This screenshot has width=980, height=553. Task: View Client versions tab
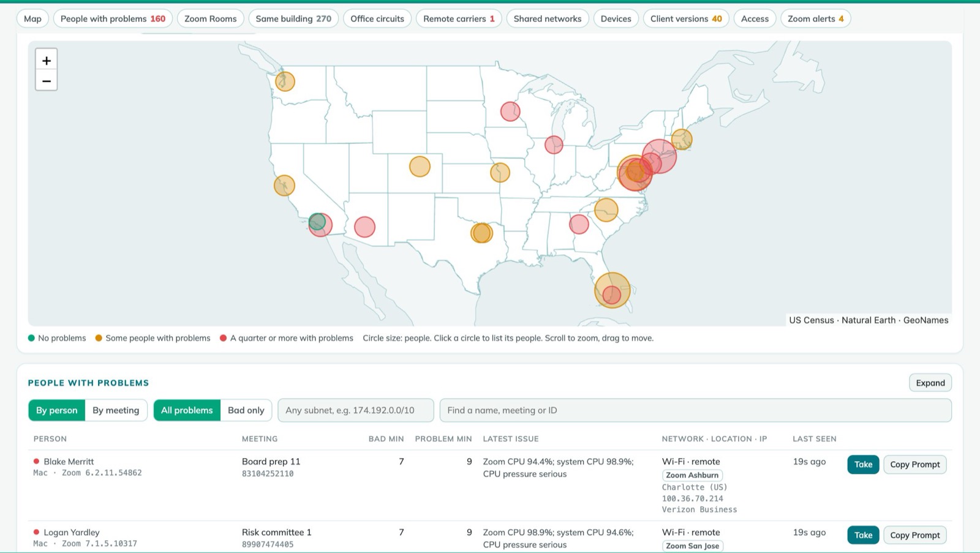click(686, 18)
